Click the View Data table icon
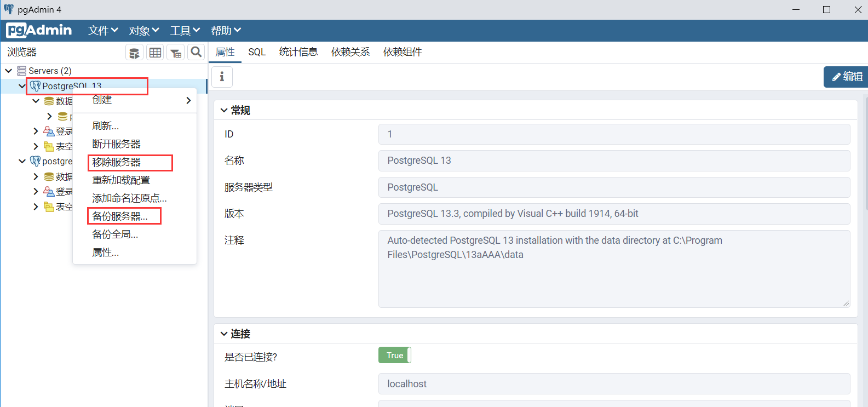Viewport: 868px width, 407px height. point(156,53)
